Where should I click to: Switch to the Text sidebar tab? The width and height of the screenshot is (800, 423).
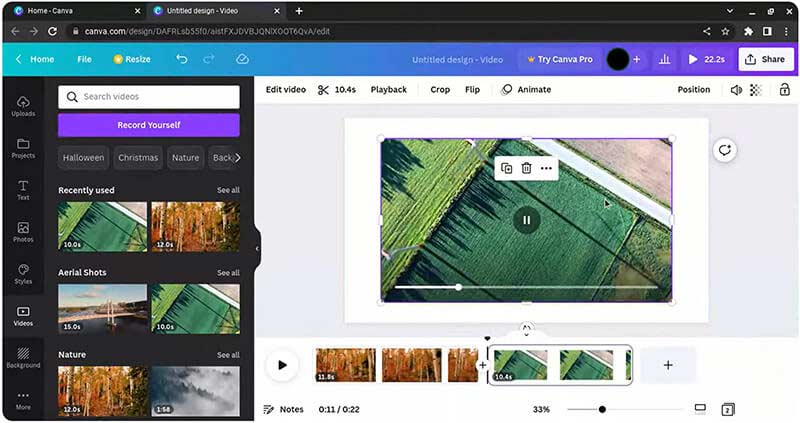pyautogui.click(x=23, y=189)
